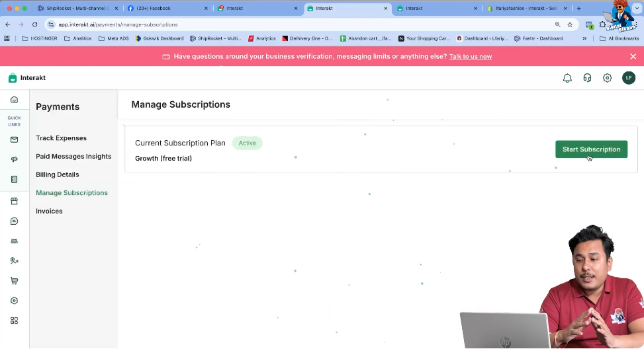The height and width of the screenshot is (349, 644).
Task: Open the browser apps grid icon
Action: pos(7,38)
